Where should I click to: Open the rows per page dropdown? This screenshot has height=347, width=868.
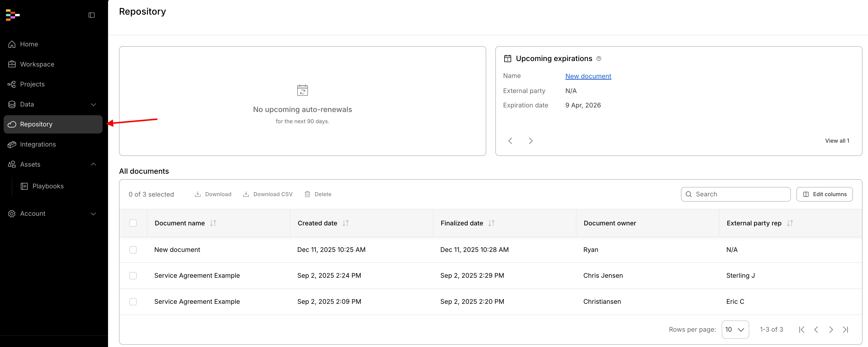pyautogui.click(x=735, y=329)
